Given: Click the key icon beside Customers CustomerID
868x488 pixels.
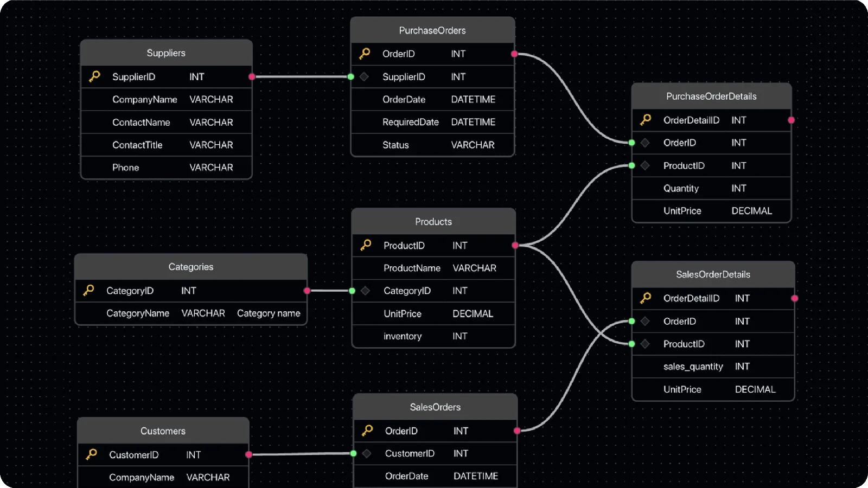Looking at the screenshot, I should [92, 454].
